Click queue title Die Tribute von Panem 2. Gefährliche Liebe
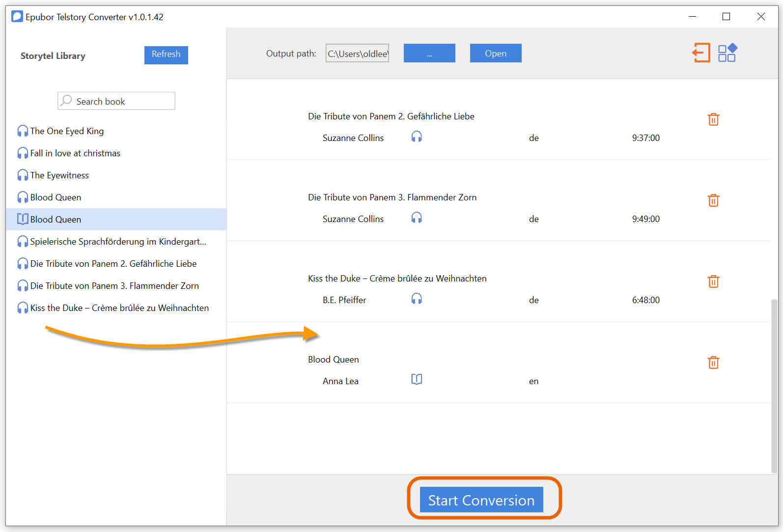The width and height of the screenshot is (783, 532). (391, 116)
